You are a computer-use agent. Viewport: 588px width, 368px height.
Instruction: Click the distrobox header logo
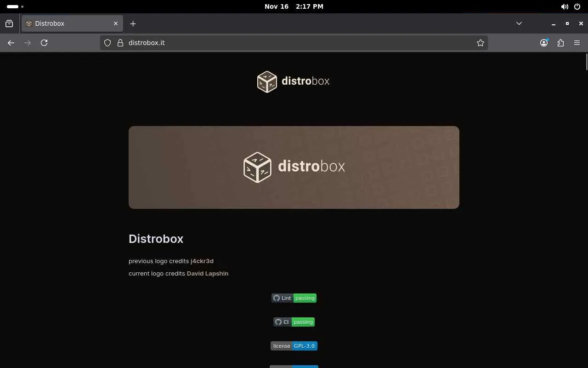coord(294,81)
